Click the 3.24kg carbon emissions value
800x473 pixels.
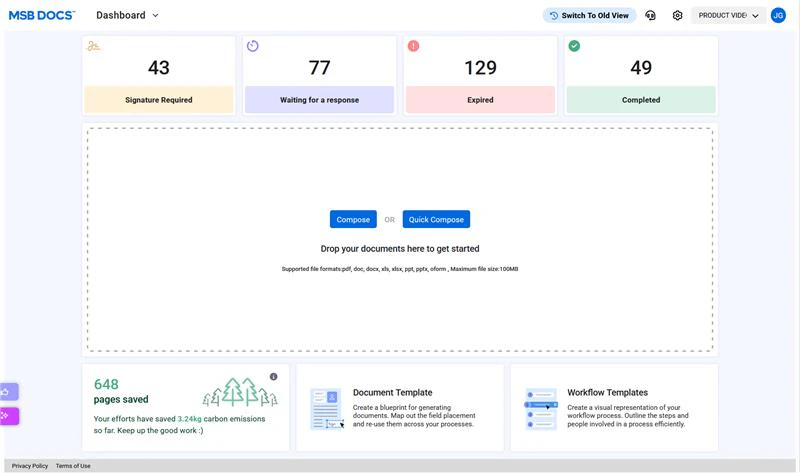[189, 419]
